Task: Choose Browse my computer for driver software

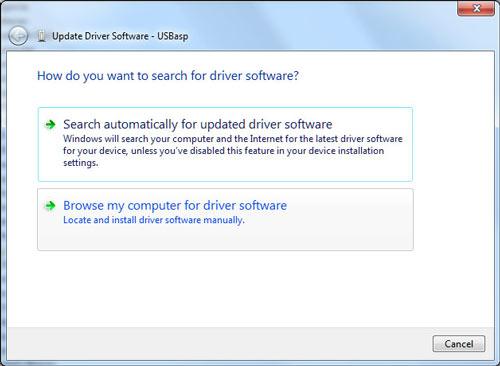Action: [x=225, y=219]
